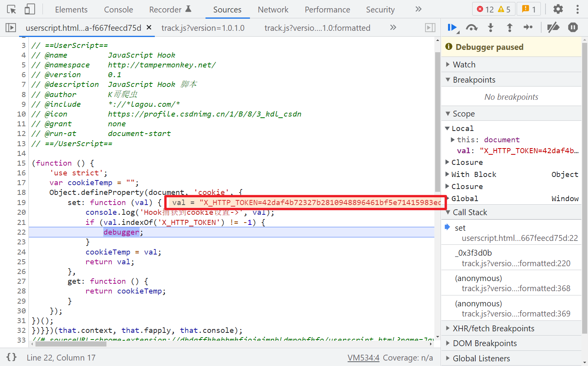The width and height of the screenshot is (588, 366).
Task: Expand the Watch section
Action: 511,64
